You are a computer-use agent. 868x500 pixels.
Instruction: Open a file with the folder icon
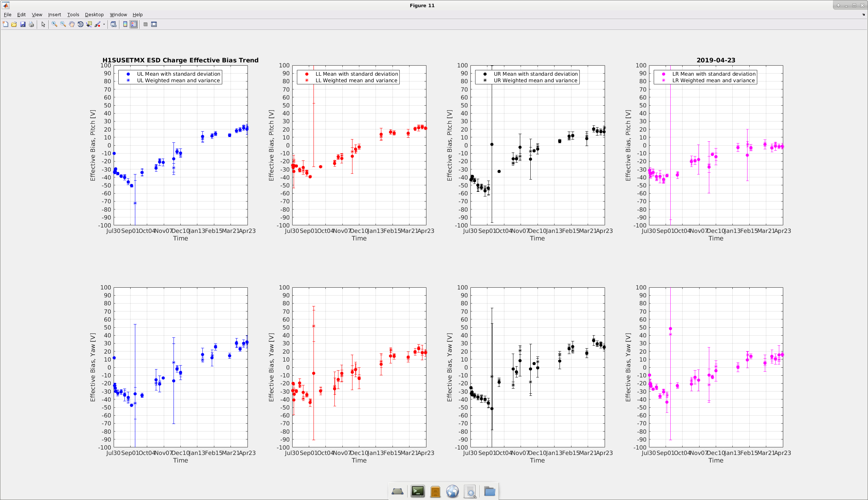click(14, 25)
